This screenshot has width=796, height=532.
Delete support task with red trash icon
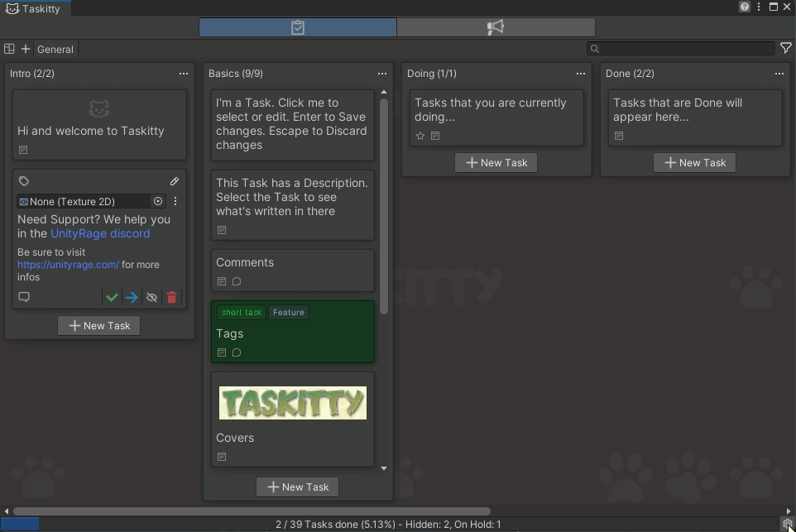coord(171,298)
